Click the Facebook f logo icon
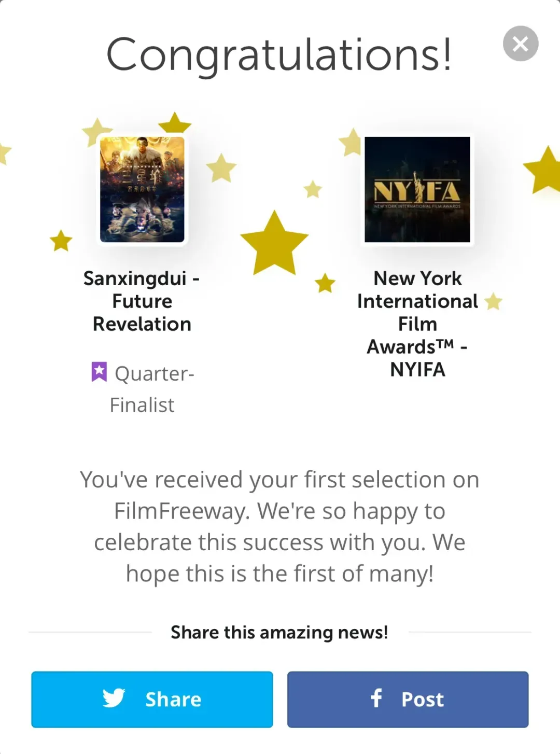560x754 pixels. [x=376, y=698]
